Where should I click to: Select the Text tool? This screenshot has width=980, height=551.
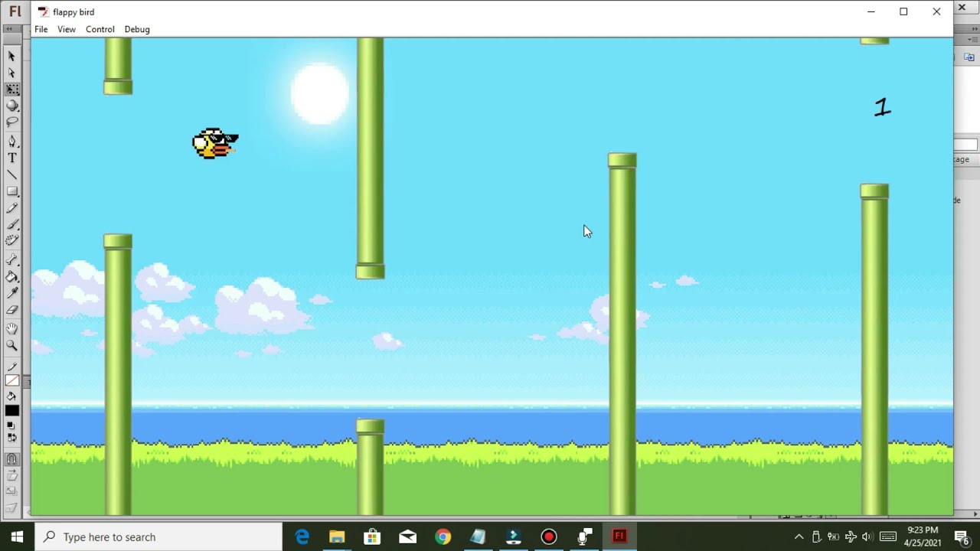[11, 158]
